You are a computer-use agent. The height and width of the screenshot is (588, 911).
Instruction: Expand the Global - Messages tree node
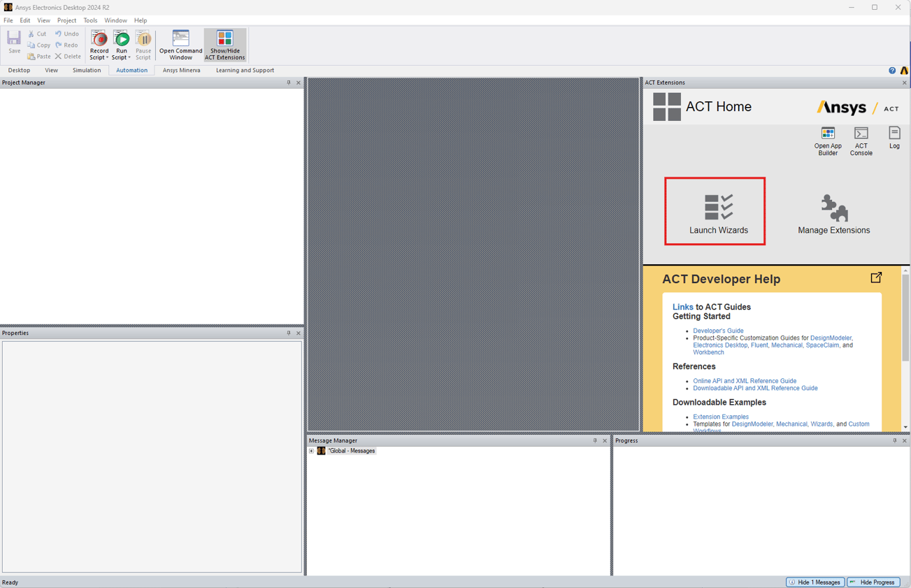pos(311,450)
